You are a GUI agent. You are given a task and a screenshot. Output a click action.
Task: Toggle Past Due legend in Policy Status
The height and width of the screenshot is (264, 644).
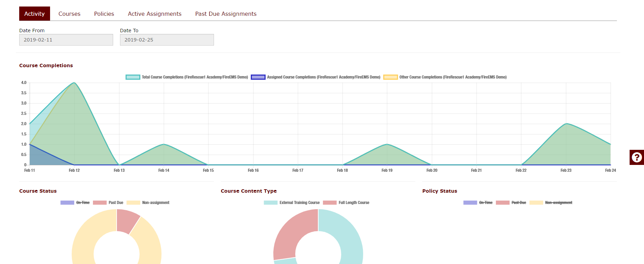pos(511,203)
